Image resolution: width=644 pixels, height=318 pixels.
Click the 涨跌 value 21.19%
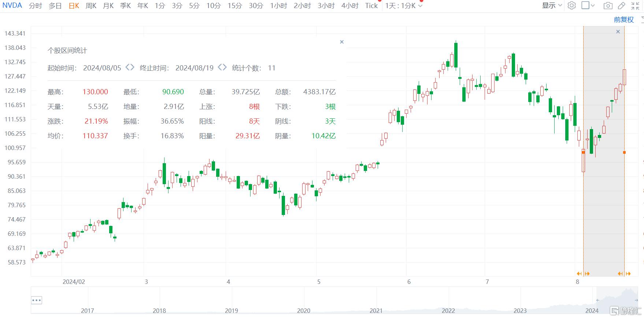(96, 121)
